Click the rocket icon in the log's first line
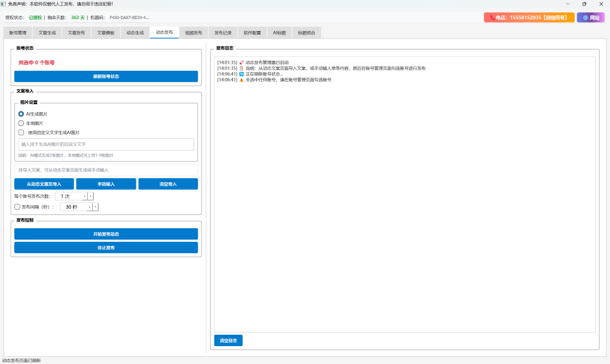The height and width of the screenshot is (364, 610). click(241, 62)
